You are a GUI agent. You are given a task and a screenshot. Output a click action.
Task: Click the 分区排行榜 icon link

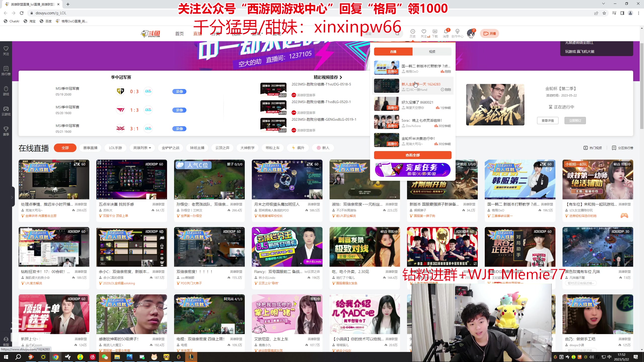coord(622,148)
